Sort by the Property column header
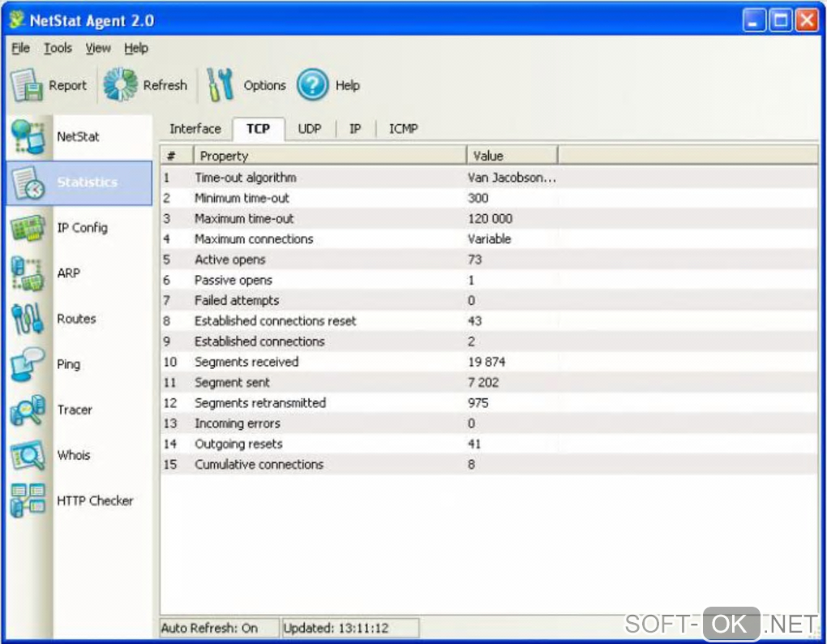827x644 pixels. [330, 156]
